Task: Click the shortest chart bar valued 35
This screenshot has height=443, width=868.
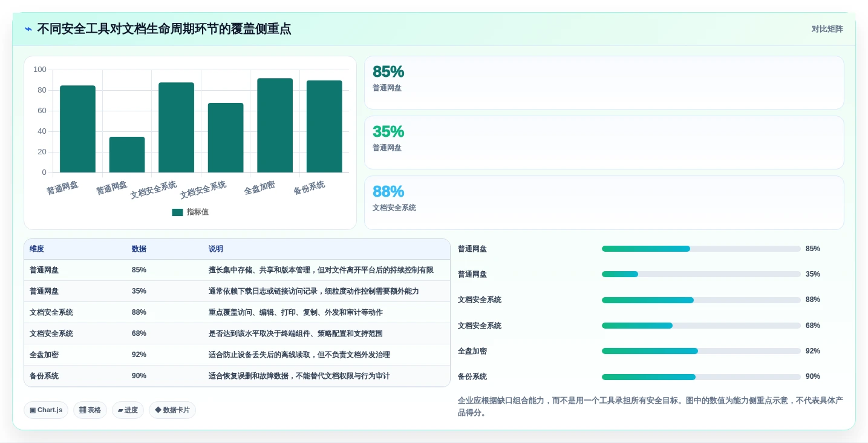Action: coord(127,155)
